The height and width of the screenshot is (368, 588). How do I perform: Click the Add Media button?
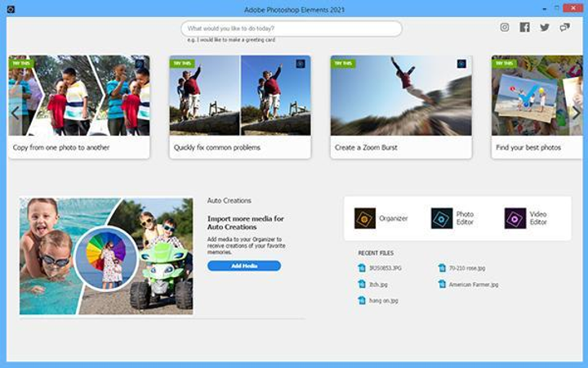tap(244, 266)
